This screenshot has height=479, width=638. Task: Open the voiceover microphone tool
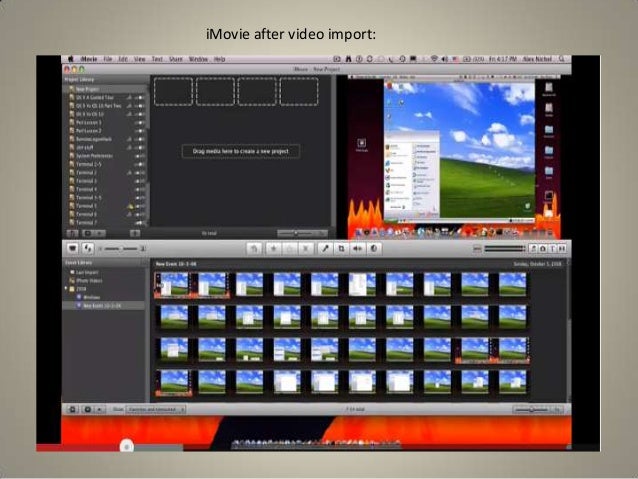pyautogui.click(x=325, y=248)
